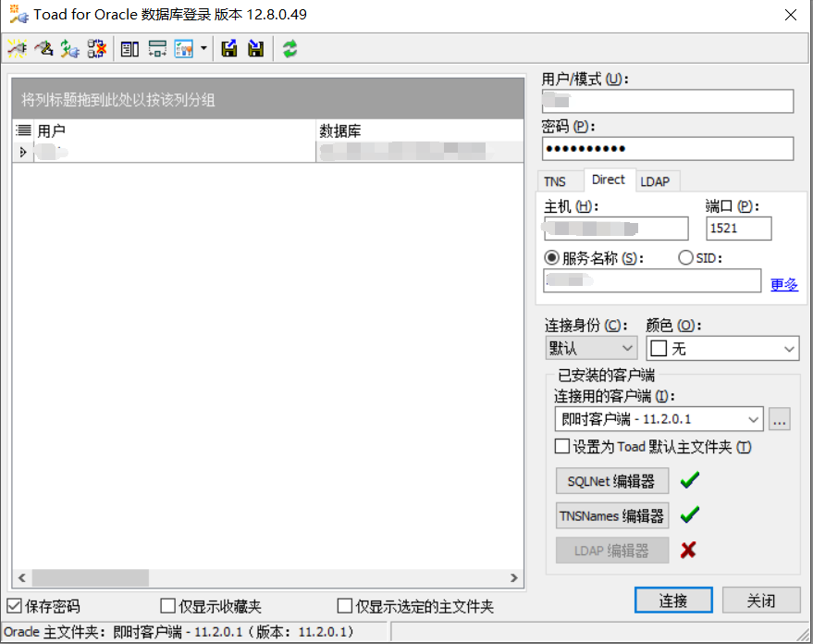
Task: Open the edit login record pencil icon
Action: click(x=43, y=48)
